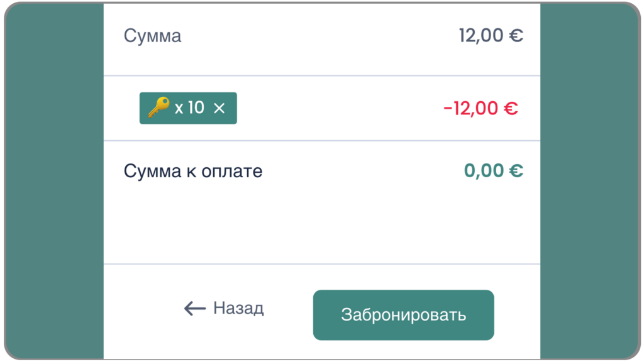Click the red −12,00 discount value

tap(472, 108)
